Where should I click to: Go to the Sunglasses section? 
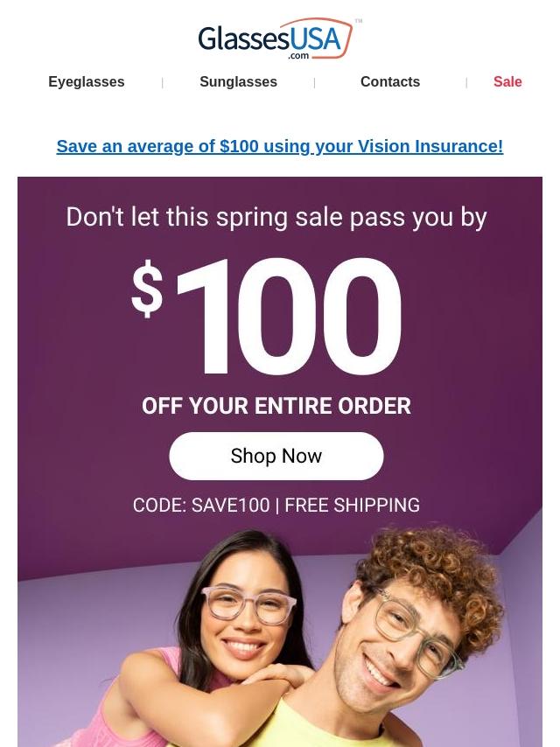[x=238, y=81]
